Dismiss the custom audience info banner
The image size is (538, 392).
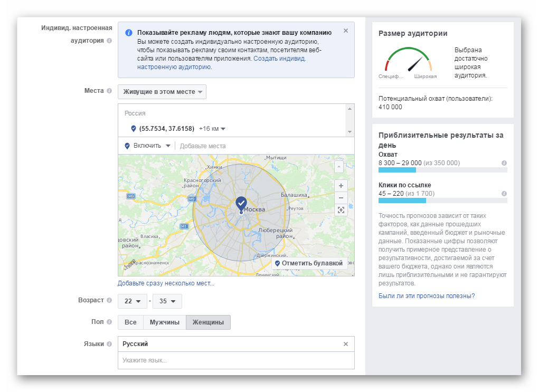click(x=346, y=31)
